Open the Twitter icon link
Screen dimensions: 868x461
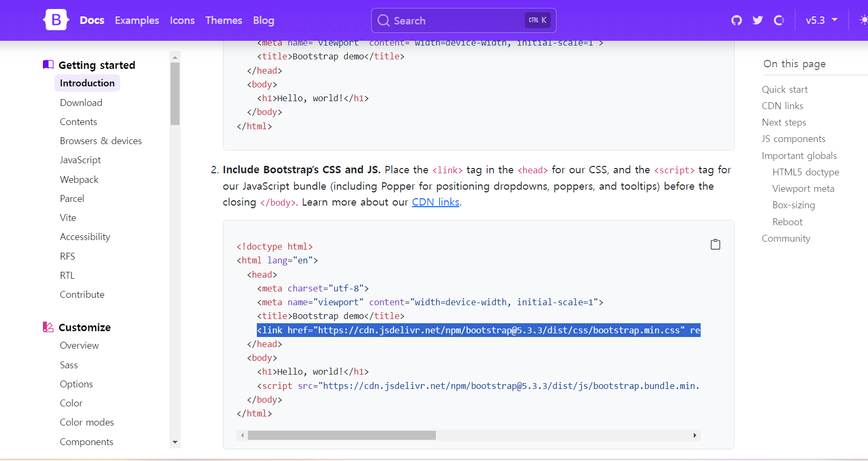(758, 20)
